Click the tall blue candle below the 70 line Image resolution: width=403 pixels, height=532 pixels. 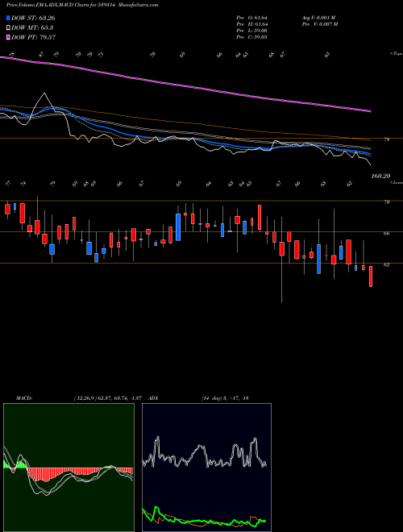[178, 227]
